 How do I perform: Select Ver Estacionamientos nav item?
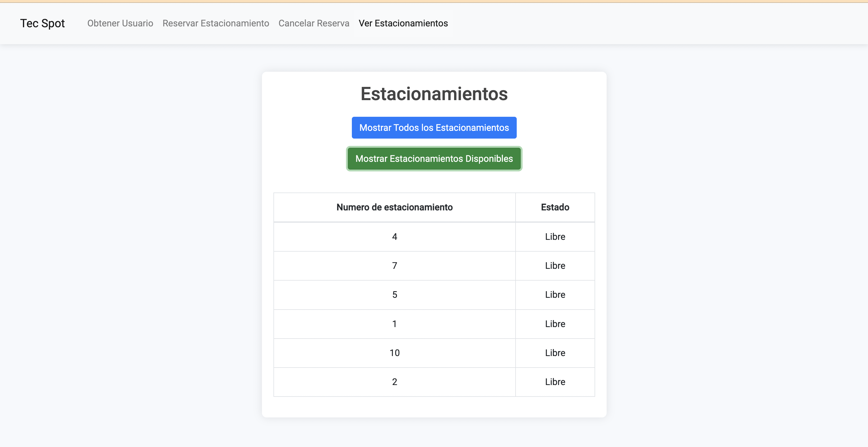[x=403, y=23]
